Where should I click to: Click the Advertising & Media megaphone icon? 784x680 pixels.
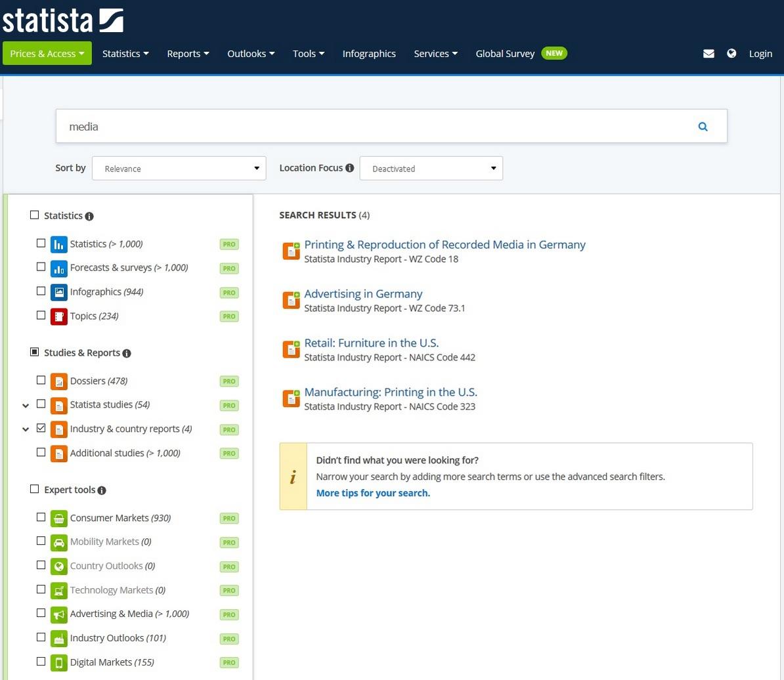(x=59, y=614)
